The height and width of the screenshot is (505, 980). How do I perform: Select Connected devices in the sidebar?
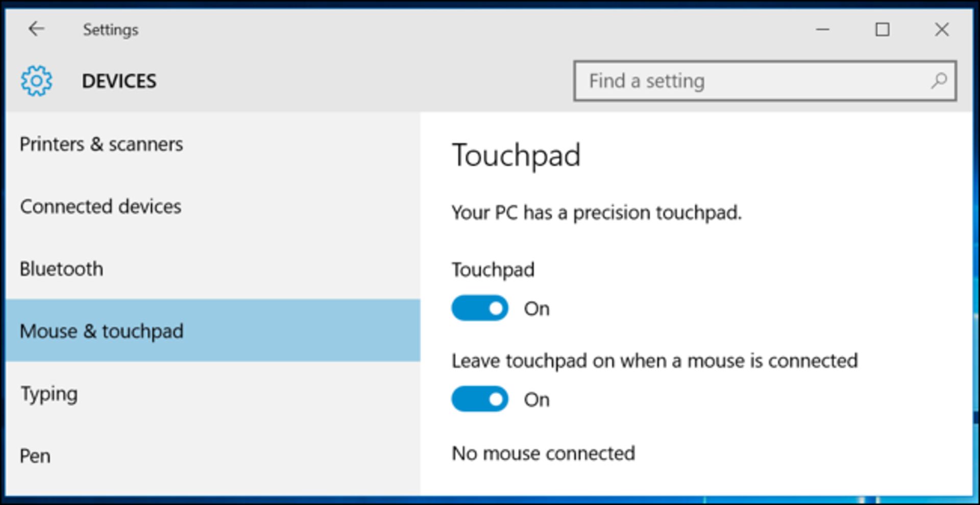(101, 207)
